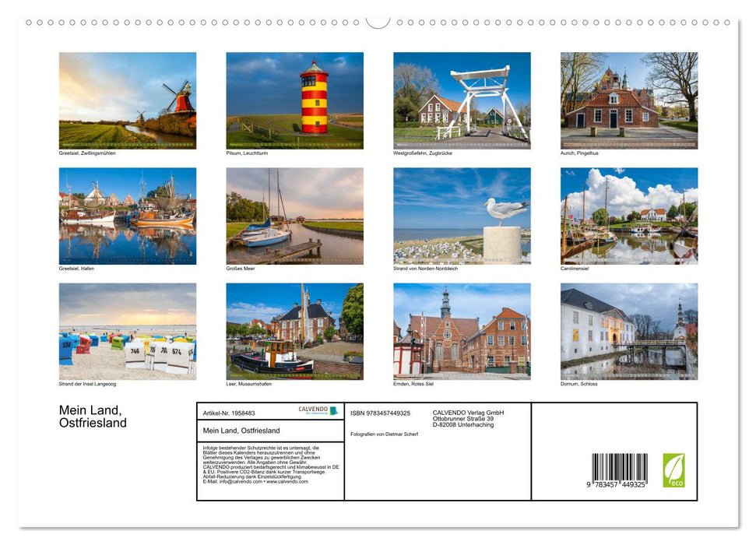This screenshot has height=545, width=756.
Task: Select the Greetsiel Zwillingsmühlen windmill photo
Action: coord(127,100)
